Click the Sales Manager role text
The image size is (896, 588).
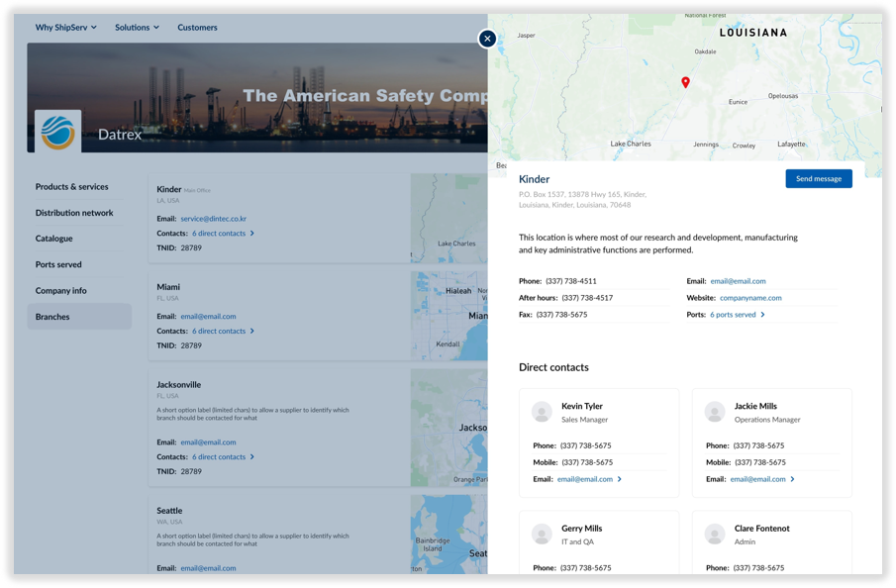click(x=584, y=420)
